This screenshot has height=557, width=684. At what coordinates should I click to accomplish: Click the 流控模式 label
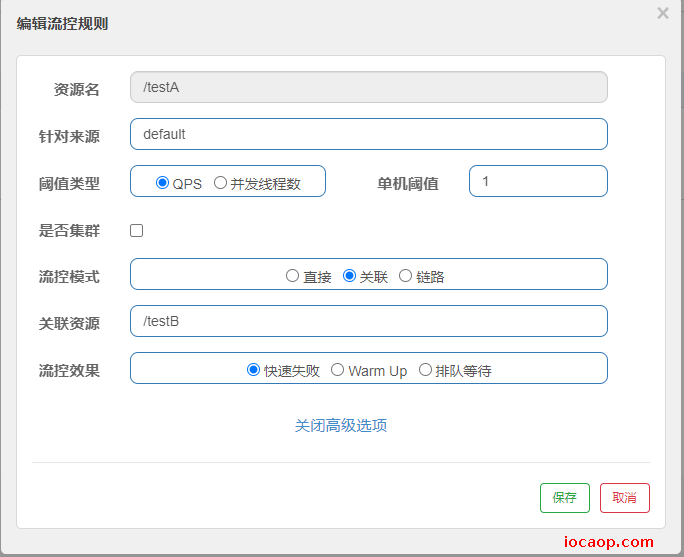tap(69, 277)
